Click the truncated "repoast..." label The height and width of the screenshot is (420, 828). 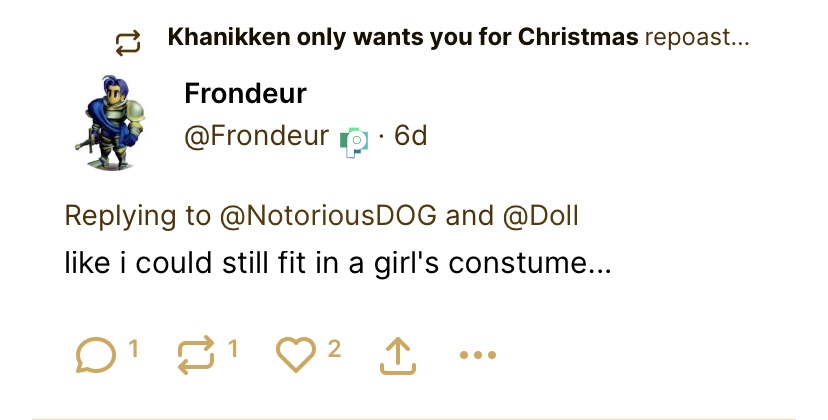pos(697,39)
